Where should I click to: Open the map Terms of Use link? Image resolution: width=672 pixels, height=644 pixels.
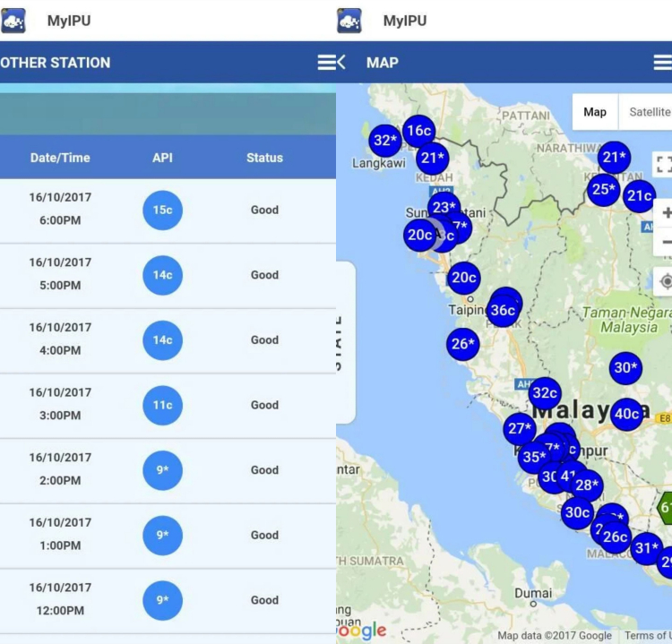click(x=648, y=635)
